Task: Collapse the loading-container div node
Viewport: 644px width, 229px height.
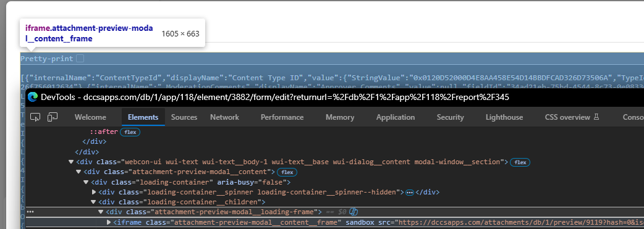Action: (87, 182)
